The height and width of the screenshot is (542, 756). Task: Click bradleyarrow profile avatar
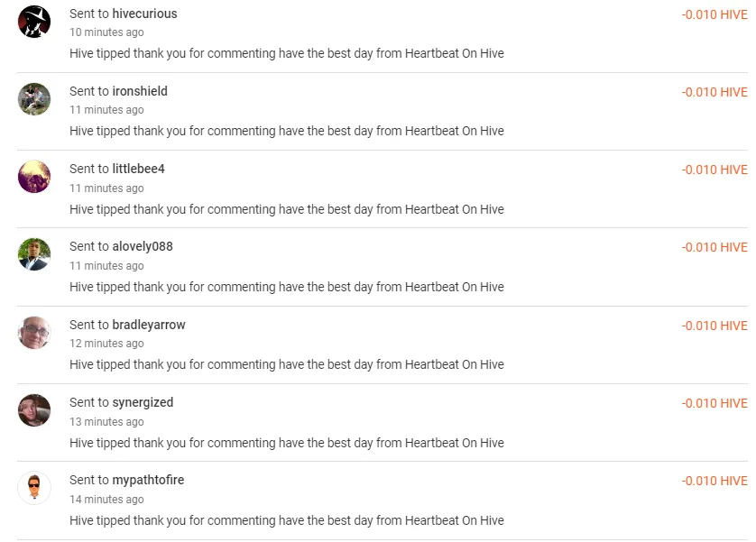[34, 333]
